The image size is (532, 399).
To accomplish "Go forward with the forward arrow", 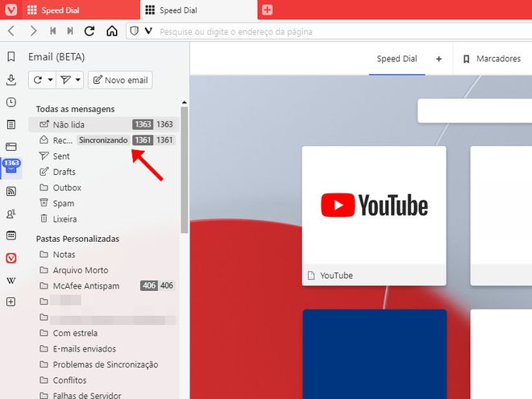I will (x=33, y=31).
